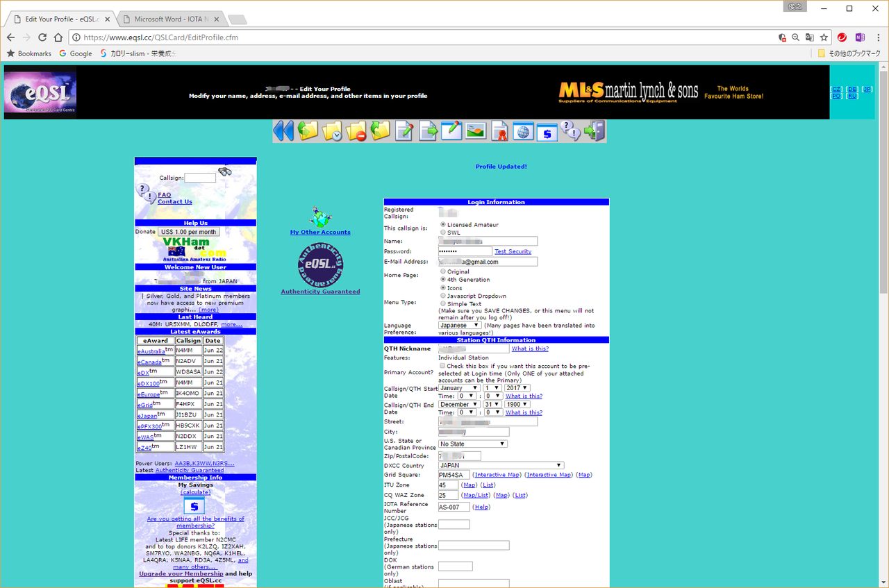Screen dimensions: 889x588
Task: Open the folder icon with the clock
Action: [x=332, y=131]
